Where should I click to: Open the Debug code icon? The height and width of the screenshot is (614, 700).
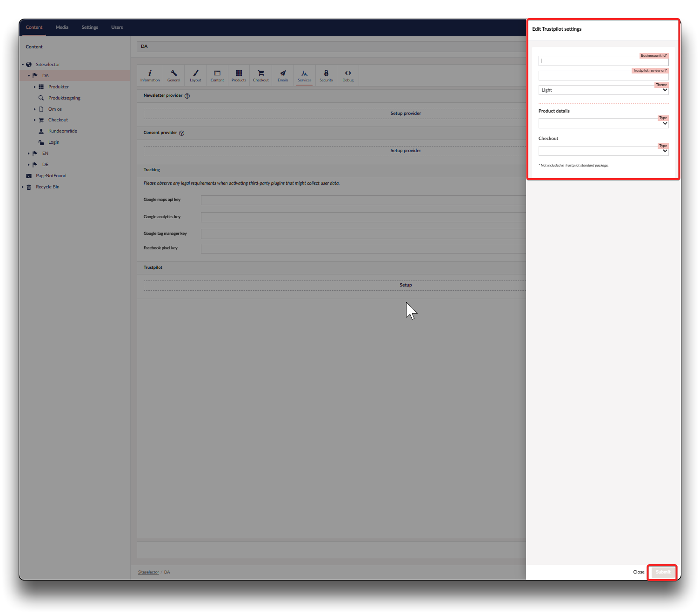348,73
